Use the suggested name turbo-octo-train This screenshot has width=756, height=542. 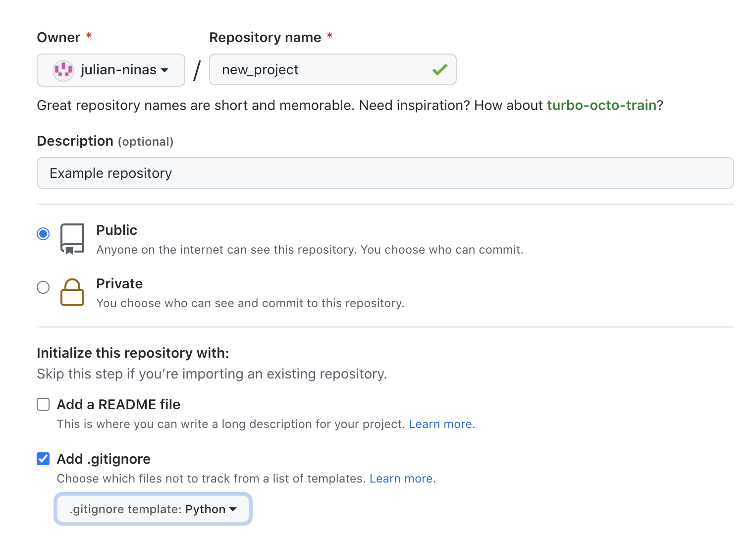(x=601, y=106)
